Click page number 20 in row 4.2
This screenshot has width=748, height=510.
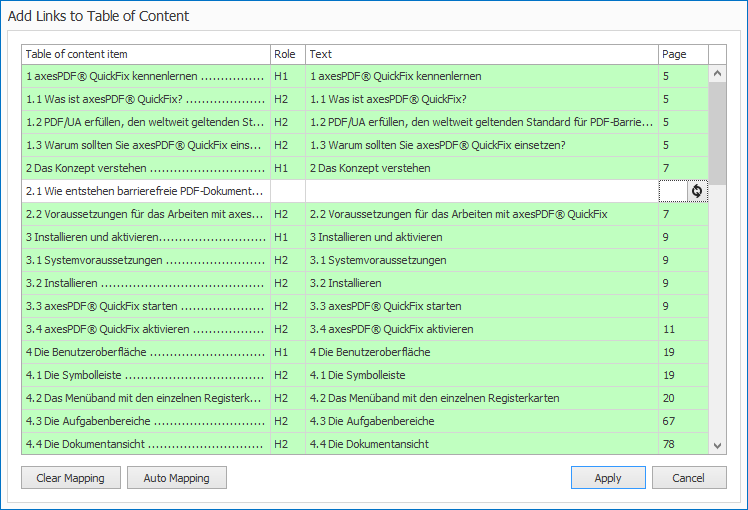coord(684,398)
